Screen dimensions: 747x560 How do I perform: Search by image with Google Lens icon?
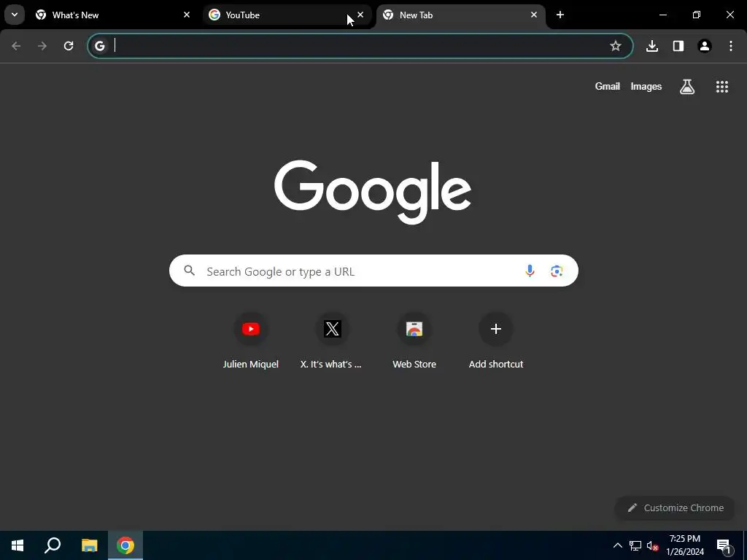pos(557,271)
